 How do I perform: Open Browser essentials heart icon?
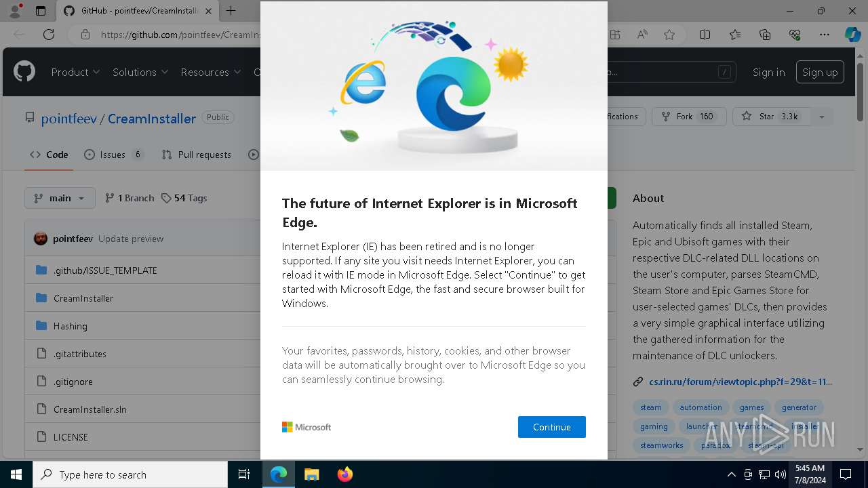pos(795,35)
